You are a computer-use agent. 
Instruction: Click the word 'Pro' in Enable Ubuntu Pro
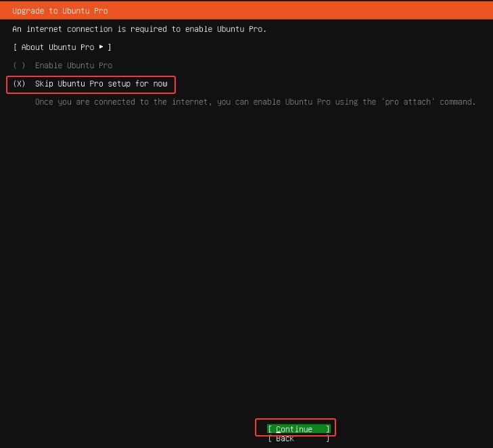[105, 66]
